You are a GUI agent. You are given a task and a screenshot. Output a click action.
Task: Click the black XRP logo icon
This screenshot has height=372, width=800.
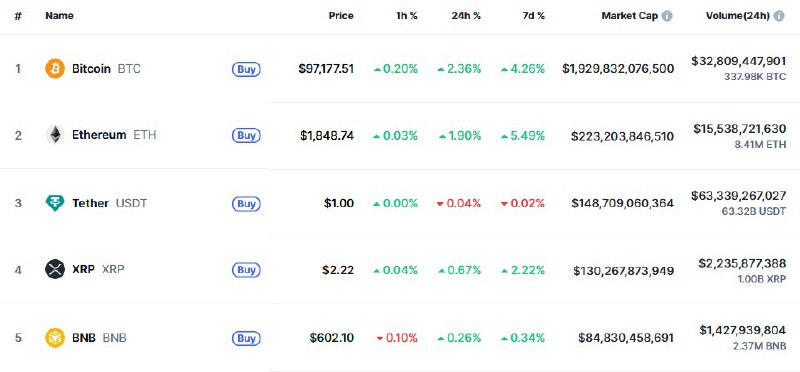click(55, 269)
